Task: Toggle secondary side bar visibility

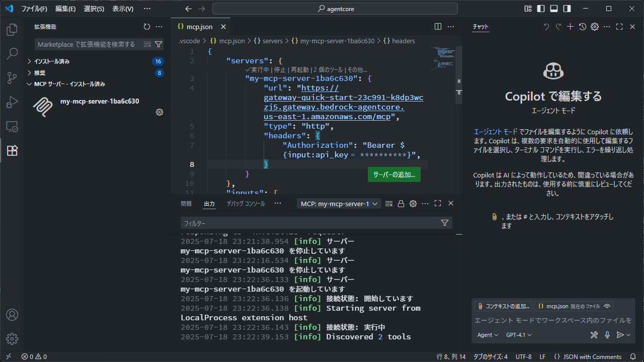Action: [567, 9]
